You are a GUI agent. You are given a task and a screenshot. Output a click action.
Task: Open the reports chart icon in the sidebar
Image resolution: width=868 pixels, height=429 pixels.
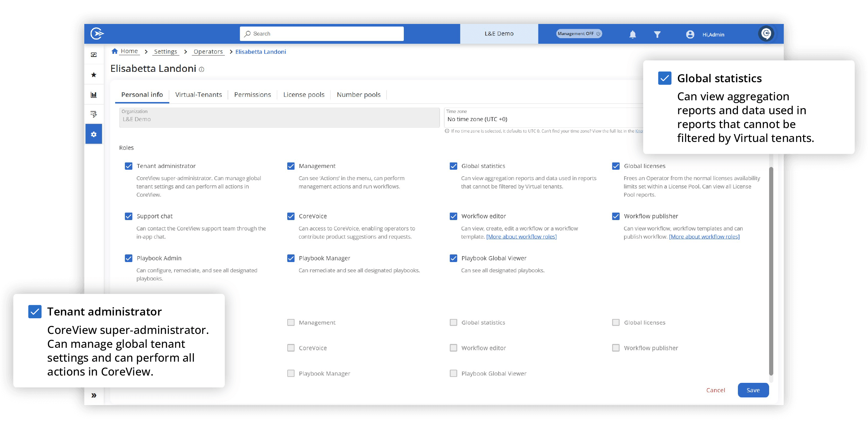pyautogui.click(x=94, y=94)
